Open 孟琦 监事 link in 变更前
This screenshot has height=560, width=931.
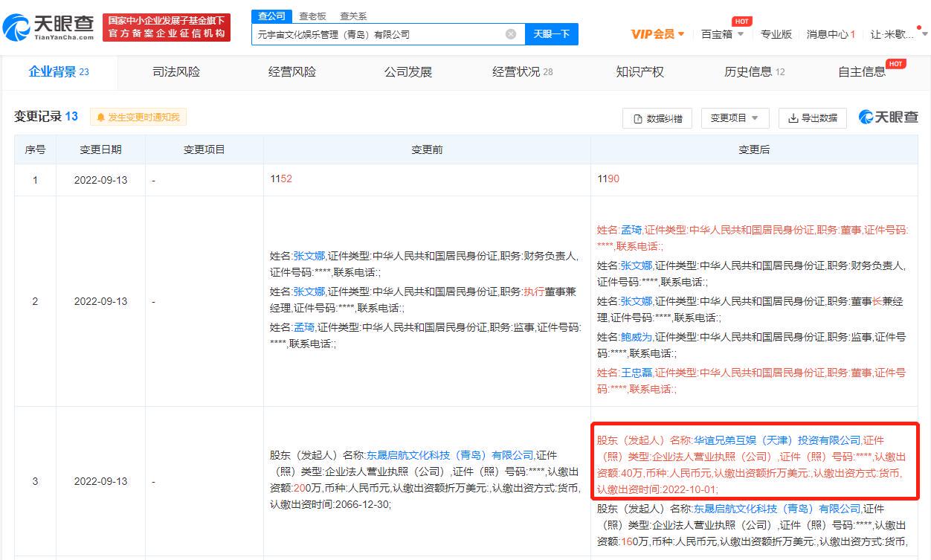tap(303, 326)
